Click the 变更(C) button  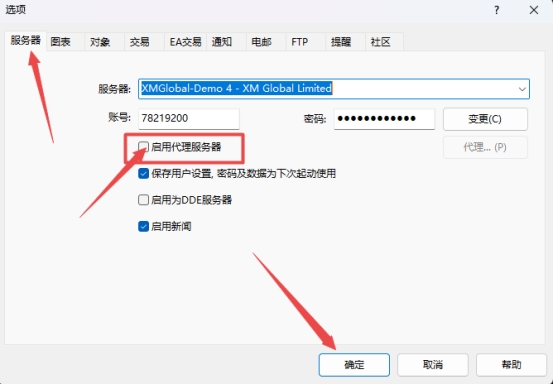coord(485,119)
